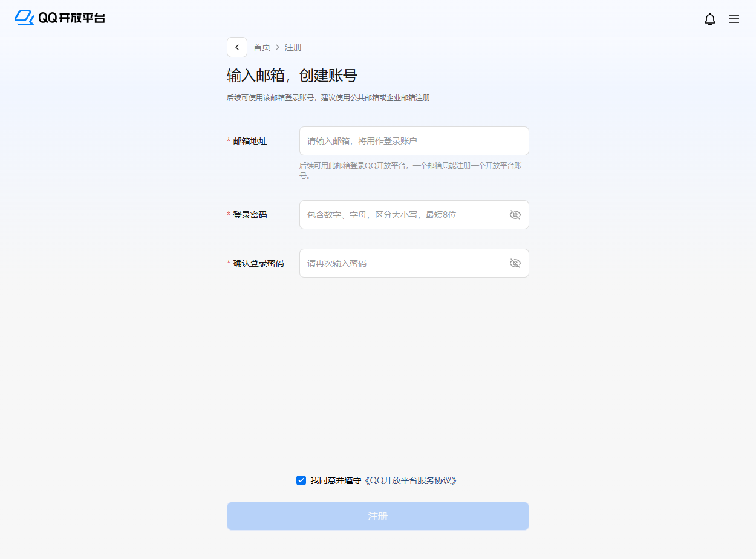
Task: Open the 《QQ开放平台服务协议》 link
Action: (x=411, y=480)
